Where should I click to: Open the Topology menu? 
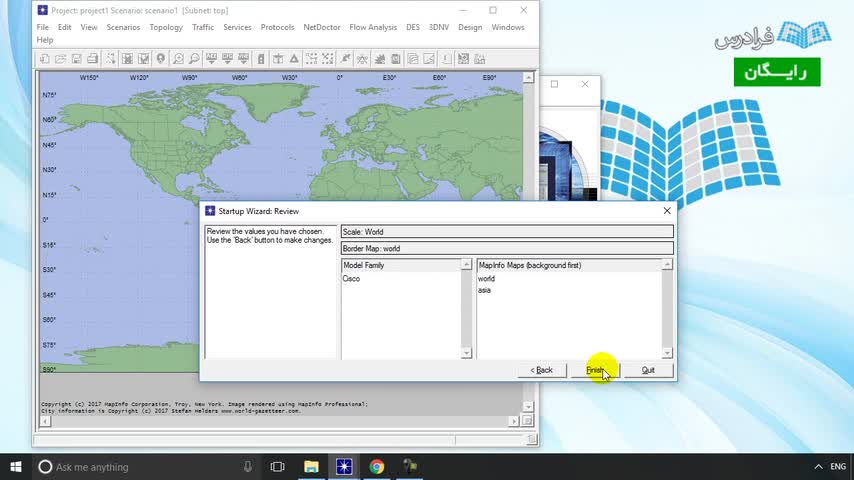[x=166, y=27]
